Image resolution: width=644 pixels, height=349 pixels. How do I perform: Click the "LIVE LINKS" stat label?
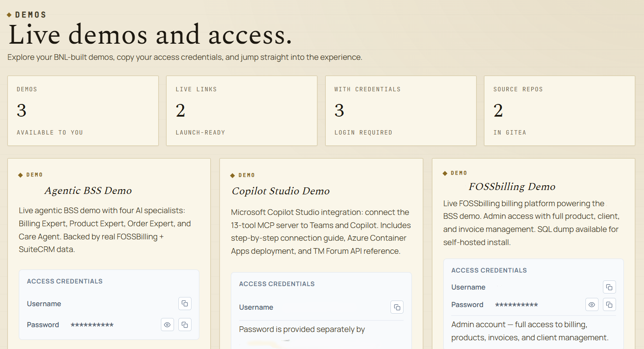[196, 89]
